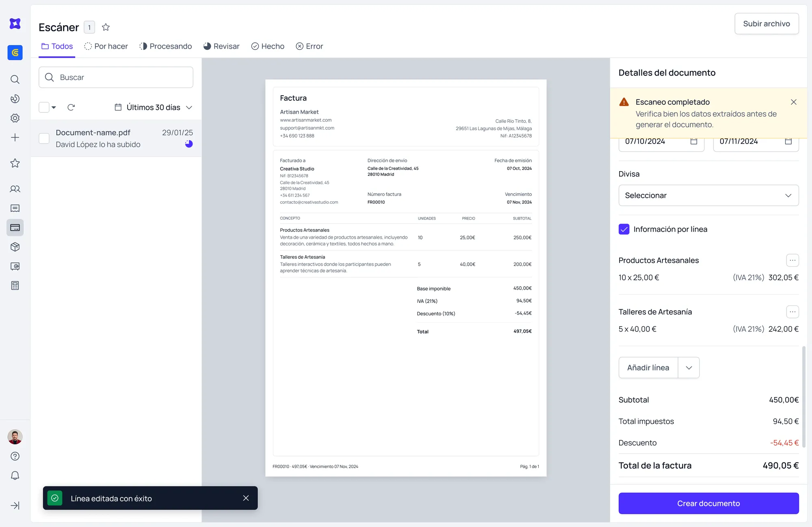Screen dimensions: 812x527
Task: Open the analytics pie chart sidebar icon
Action: click(15, 99)
